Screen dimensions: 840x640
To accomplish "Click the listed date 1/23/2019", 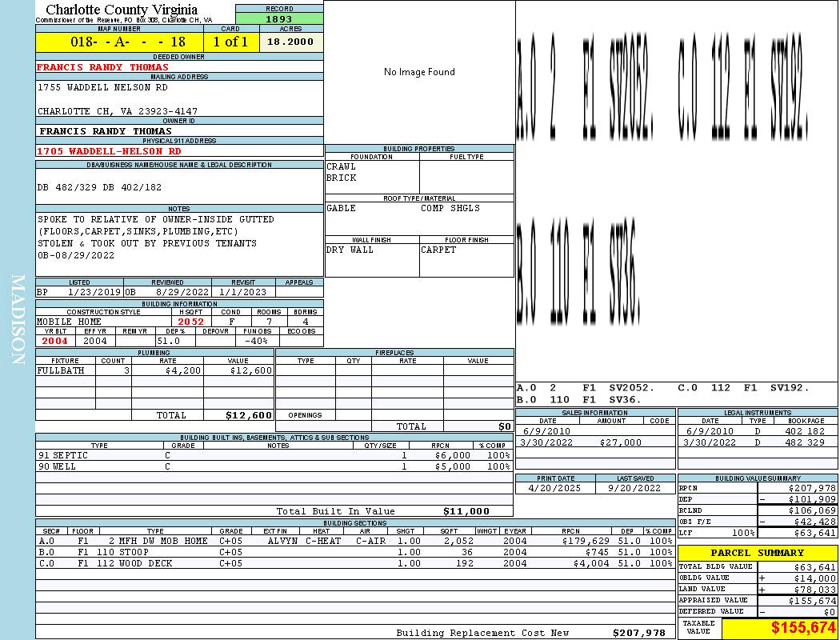I will [94, 293].
